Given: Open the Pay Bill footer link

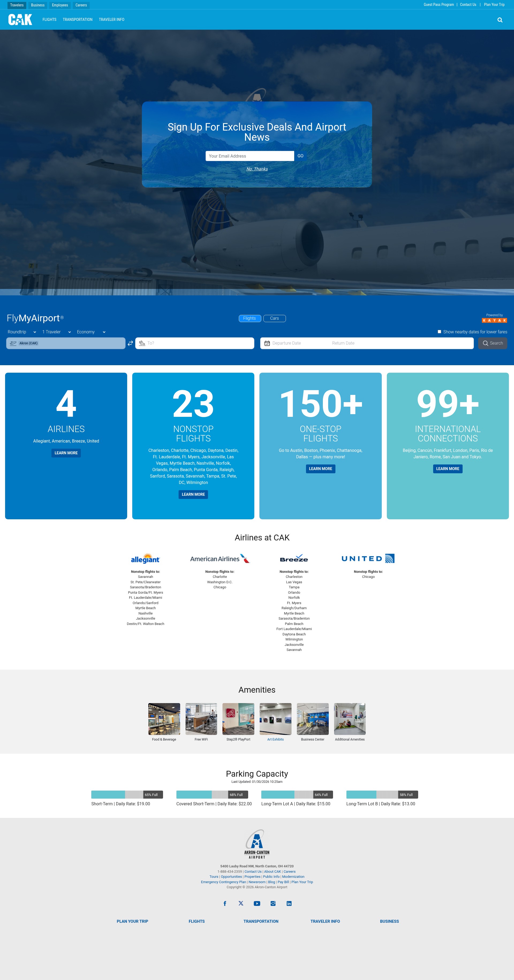Looking at the screenshot, I should click(283, 882).
